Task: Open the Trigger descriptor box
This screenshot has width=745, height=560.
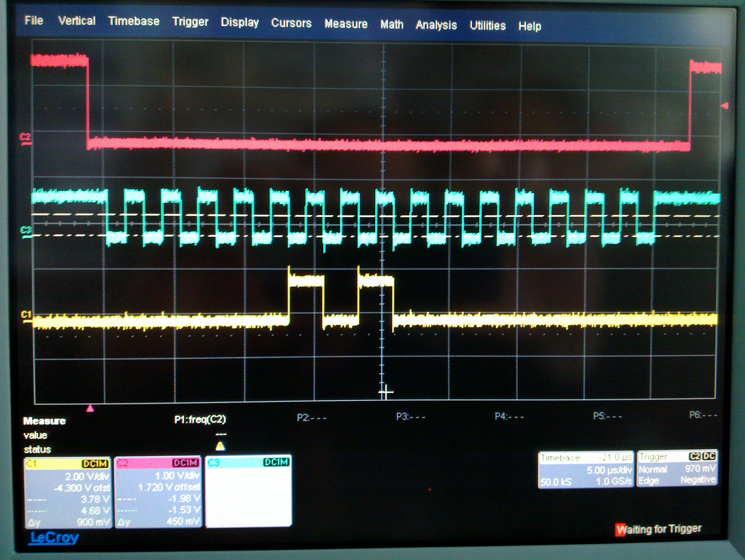Action: (677, 469)
